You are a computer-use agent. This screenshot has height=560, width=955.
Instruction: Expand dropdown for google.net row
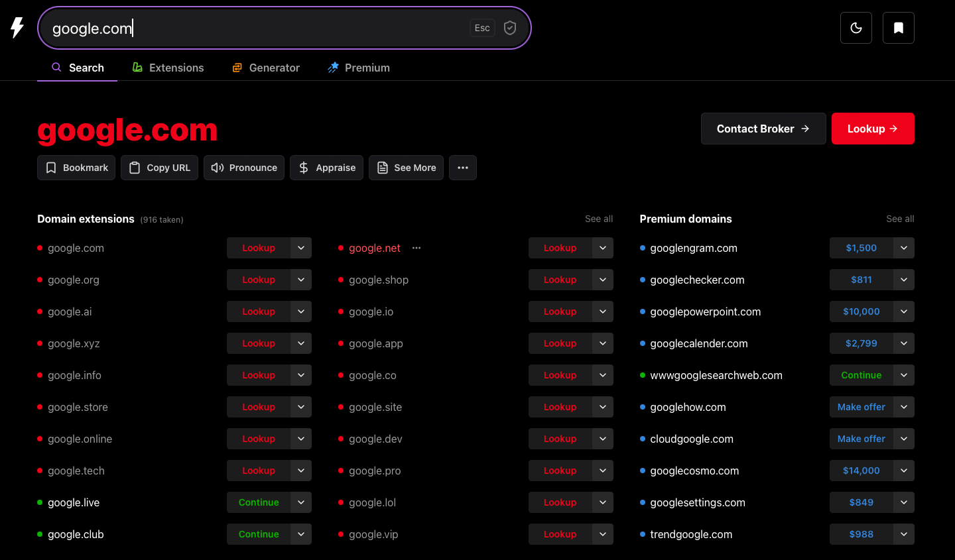[x=603, y=248]
